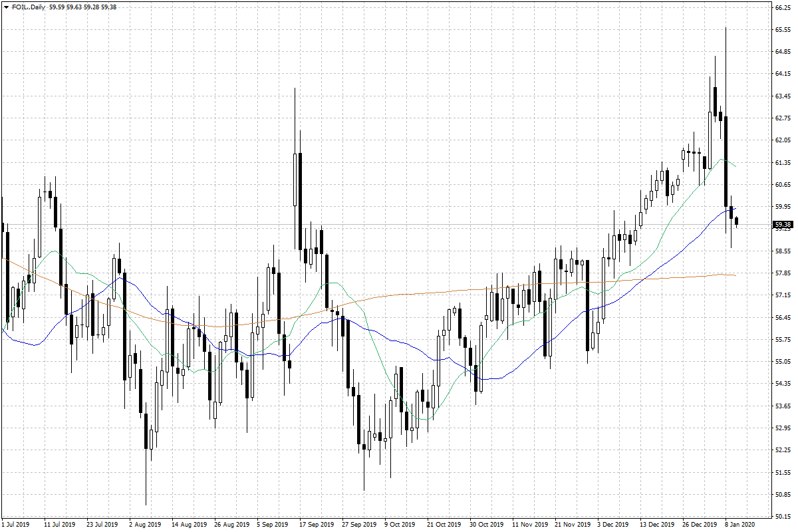Click the tall white mid-September 2019 spike candle

point(295,180)
